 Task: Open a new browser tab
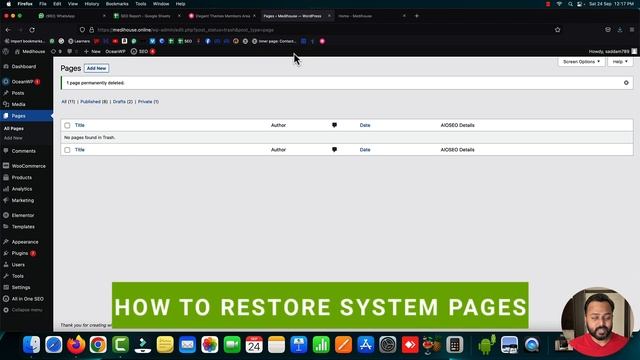click(417, 16)
